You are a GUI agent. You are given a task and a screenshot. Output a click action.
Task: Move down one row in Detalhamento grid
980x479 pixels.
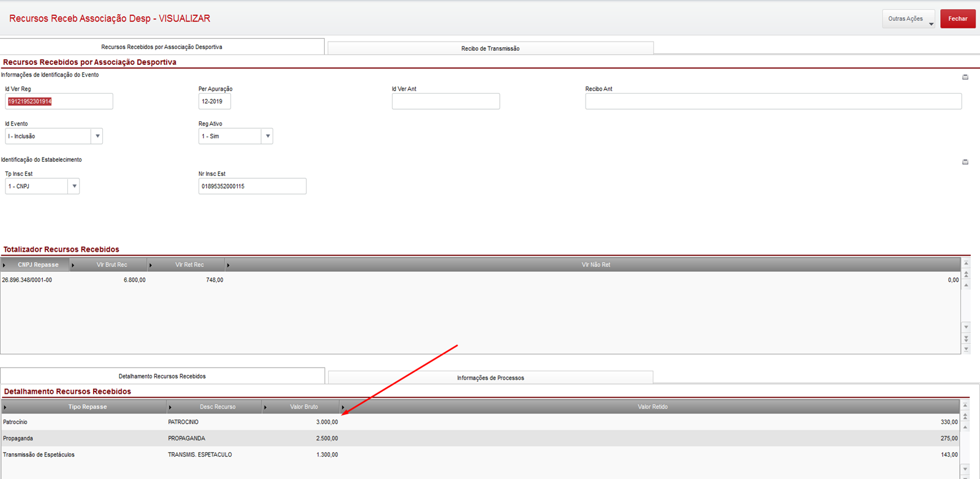(x=965, y=469)
